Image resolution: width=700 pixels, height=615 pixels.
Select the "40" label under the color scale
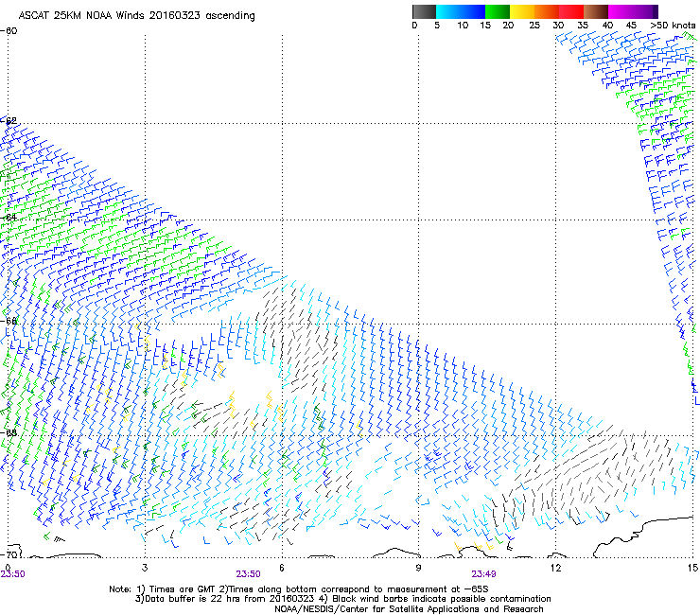(x=607, y=26)
